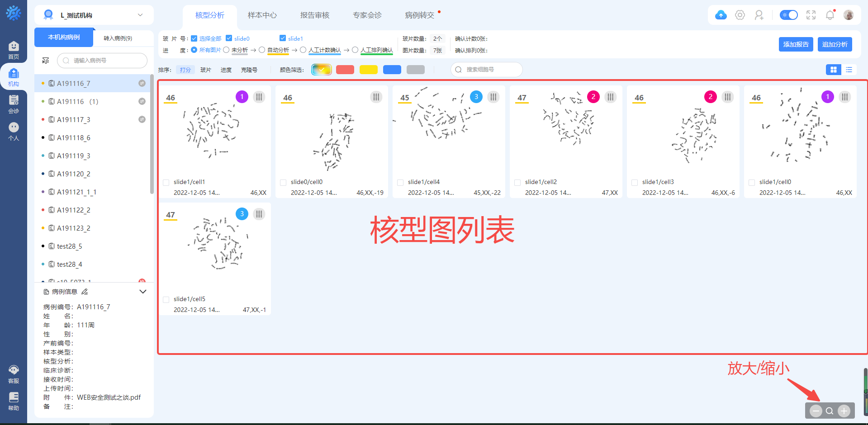Toggle the blue switch in header
The image size is (868, 425).
pos(789,15)
